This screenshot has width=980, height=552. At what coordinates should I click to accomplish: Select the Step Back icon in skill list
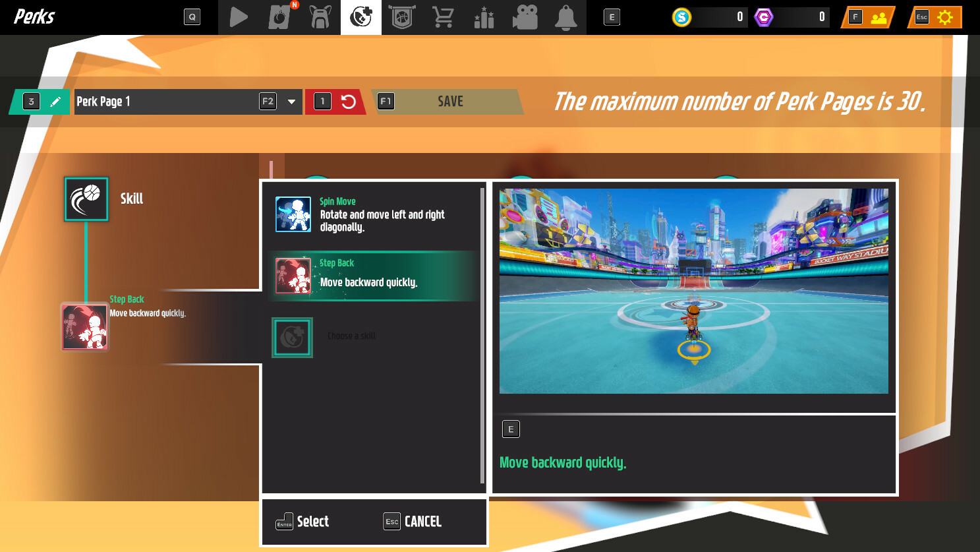293,276
